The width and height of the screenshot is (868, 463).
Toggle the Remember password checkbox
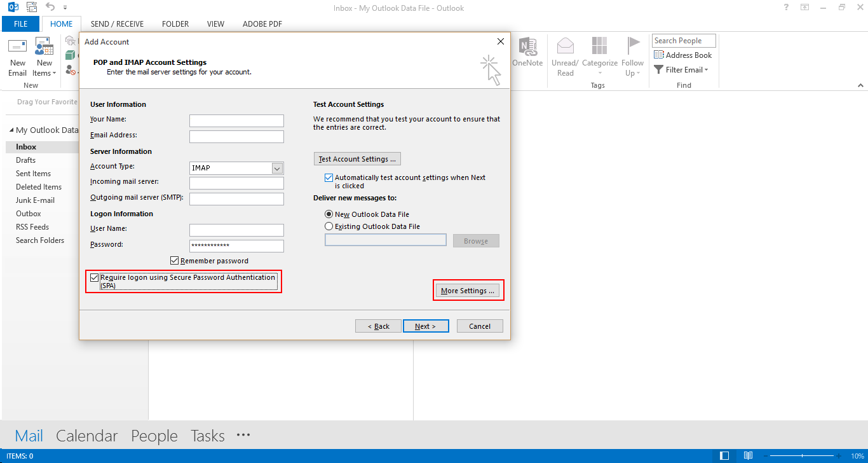click(x=174, y=261)
